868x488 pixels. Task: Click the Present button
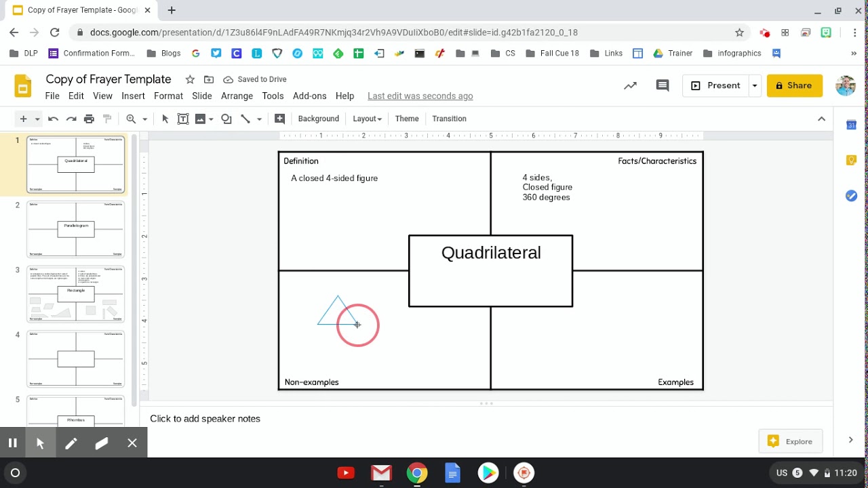point(715,85)
